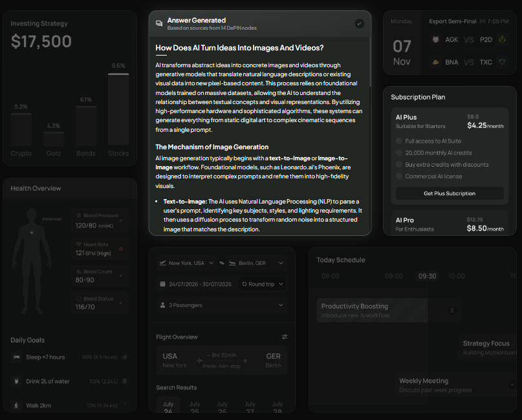Click the BNA team logo
The width and height of the screenshot is (522, 420).
(x=436, y=61)
